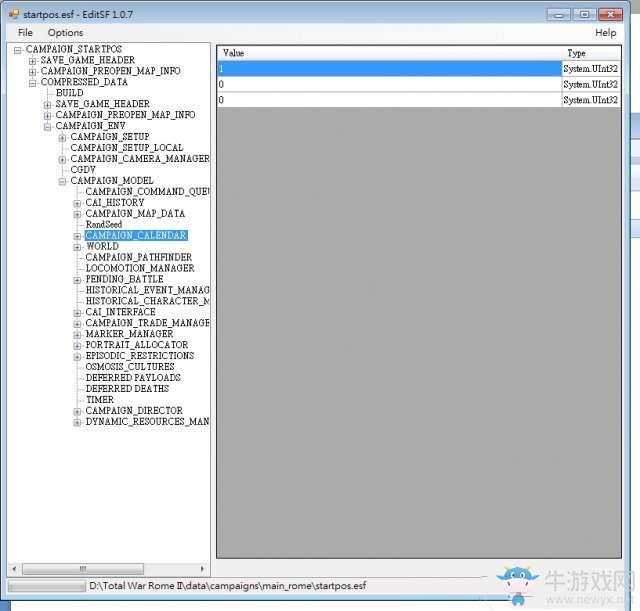
Task: Select the TIMER tree item
Action: coord(100,400)
